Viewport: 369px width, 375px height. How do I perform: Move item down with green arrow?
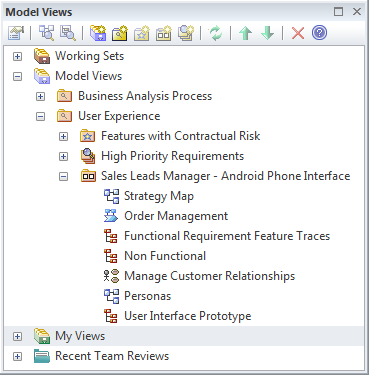click(x=267, y=33)
